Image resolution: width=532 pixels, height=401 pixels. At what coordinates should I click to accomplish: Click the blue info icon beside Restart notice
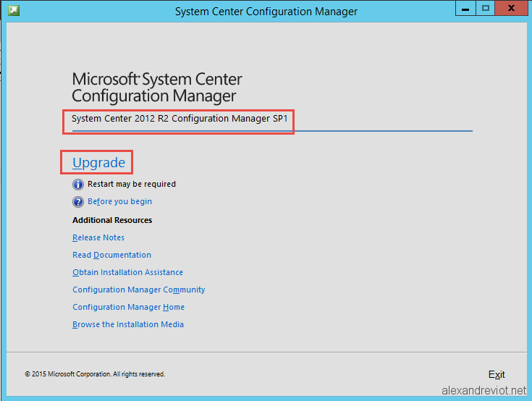(x=78, y=185)
